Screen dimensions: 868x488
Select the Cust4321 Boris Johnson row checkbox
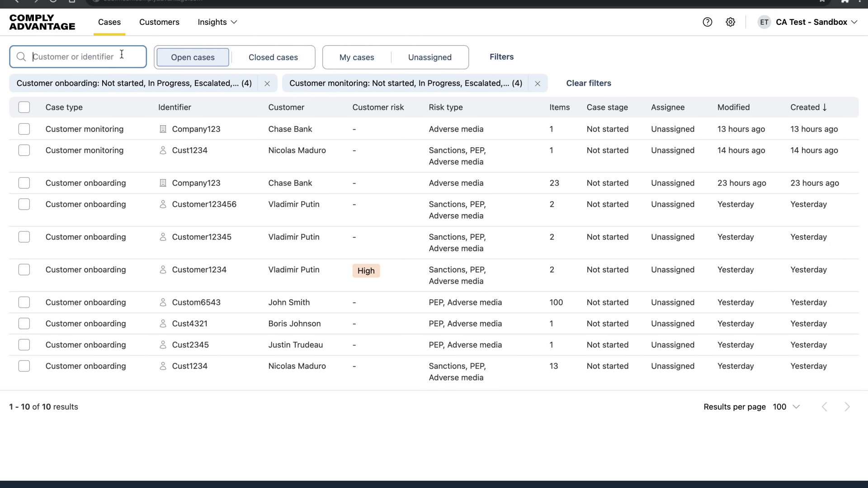point(24,324)
